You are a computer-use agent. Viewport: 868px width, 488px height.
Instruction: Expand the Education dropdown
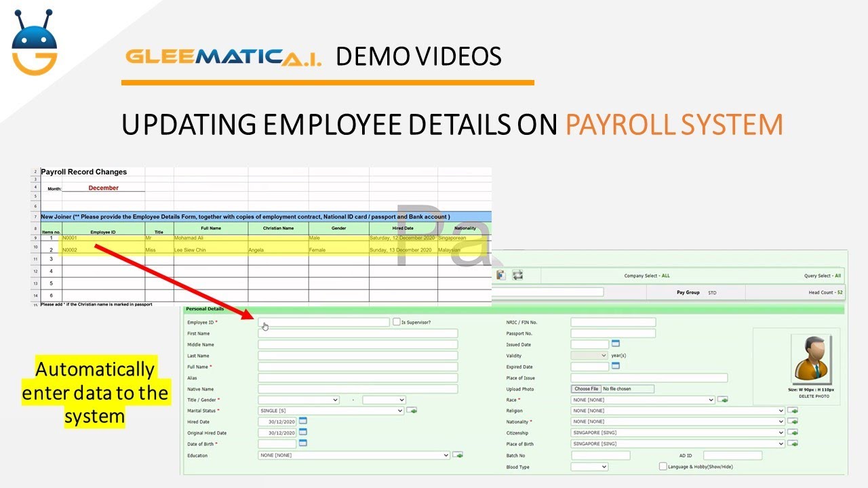point(354,455)
